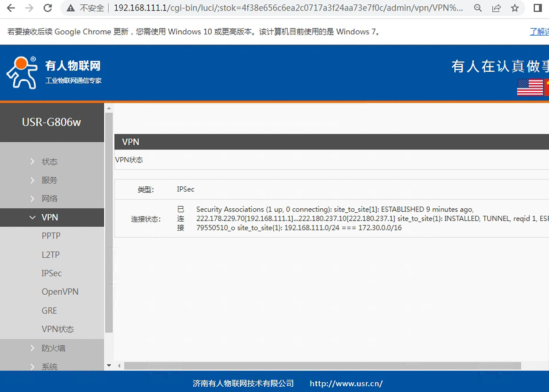Select OpenVPN in the sidebar

click(60, 292)
